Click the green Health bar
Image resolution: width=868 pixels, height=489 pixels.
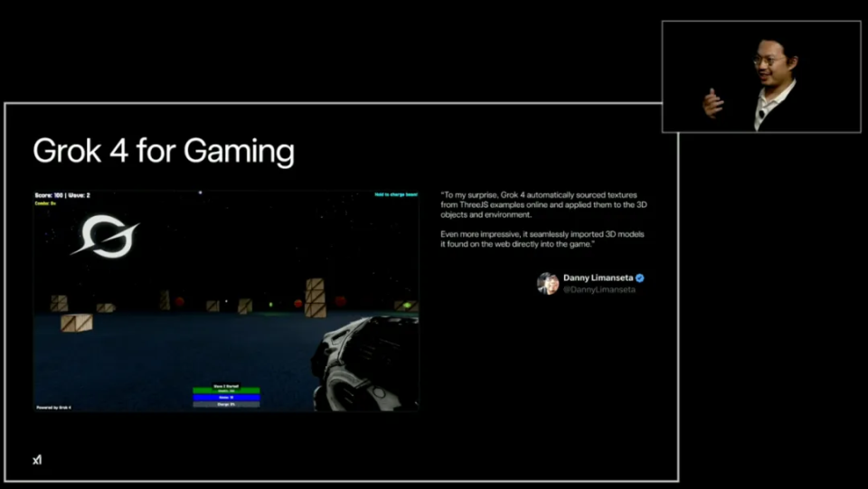point(226,390)
